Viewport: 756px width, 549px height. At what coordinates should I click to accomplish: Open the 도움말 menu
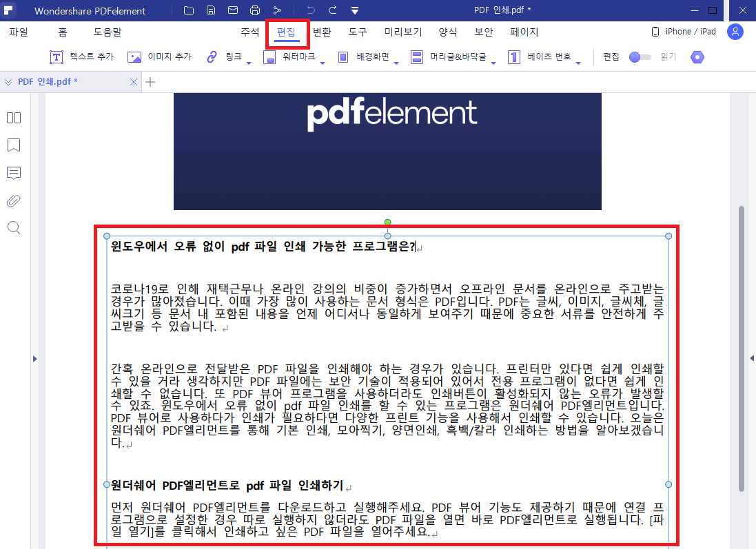[108, 32]
